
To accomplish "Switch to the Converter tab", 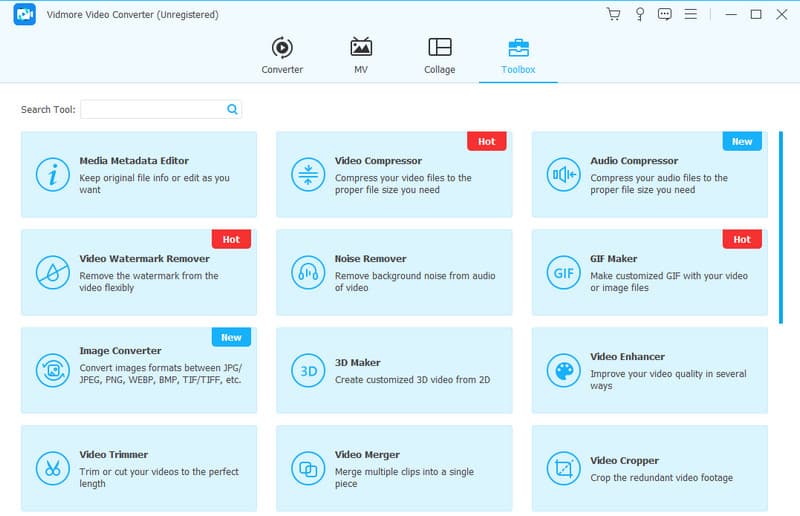I will [282, 56].
